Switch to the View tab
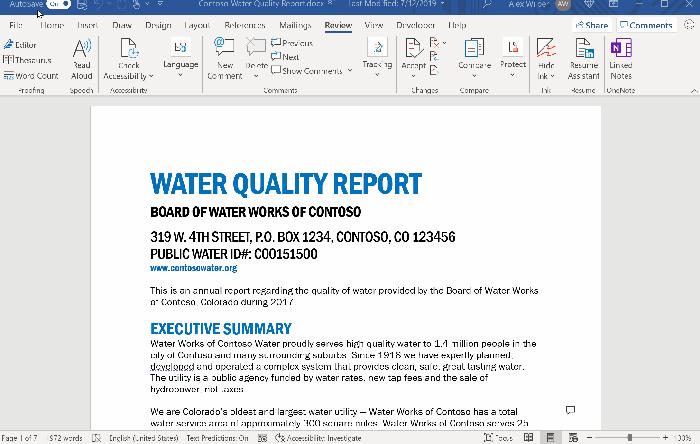 coord(374,25)
